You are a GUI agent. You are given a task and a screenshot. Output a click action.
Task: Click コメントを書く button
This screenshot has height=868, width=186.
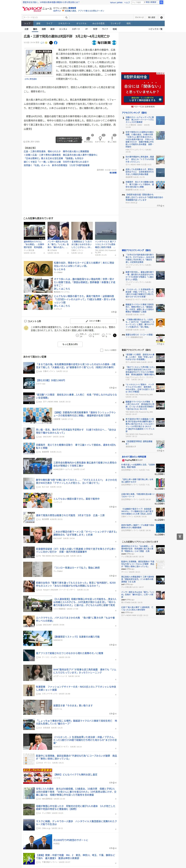click(93, 321)
